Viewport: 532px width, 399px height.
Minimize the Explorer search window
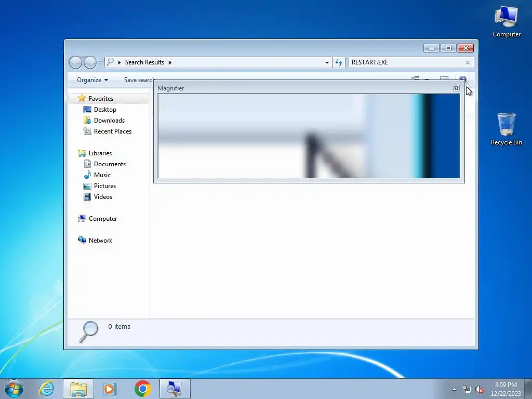pos(431,48)
